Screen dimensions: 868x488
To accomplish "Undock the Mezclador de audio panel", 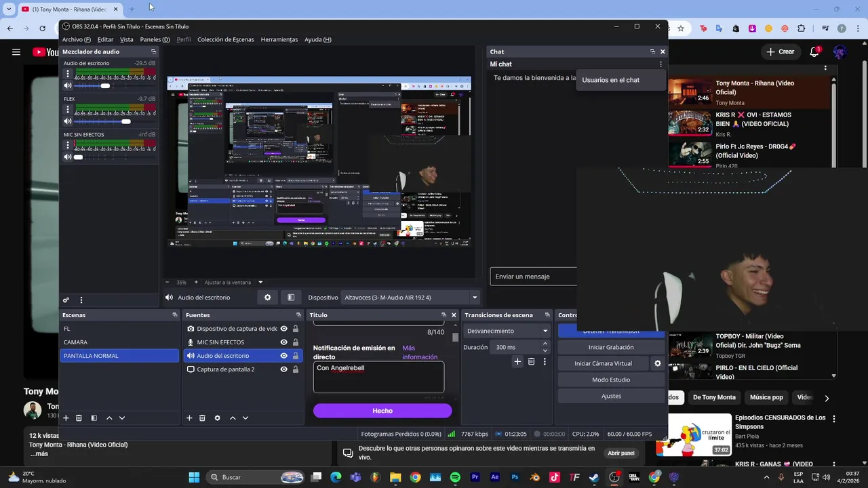I will 153,52.
